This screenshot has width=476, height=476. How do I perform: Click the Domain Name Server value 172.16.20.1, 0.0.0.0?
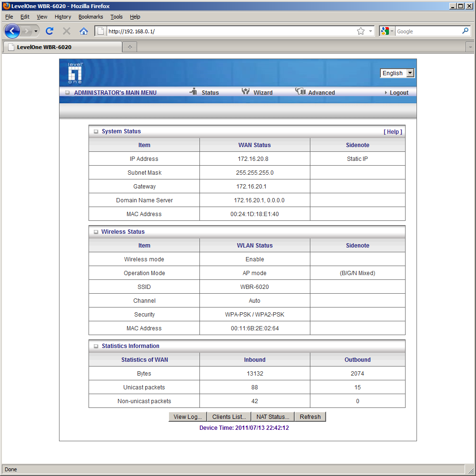(259, 200)
